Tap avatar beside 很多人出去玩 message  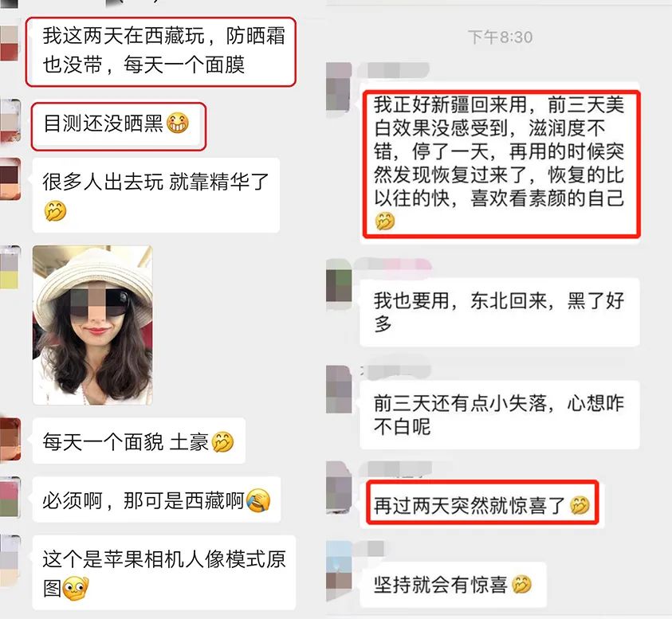10,179
